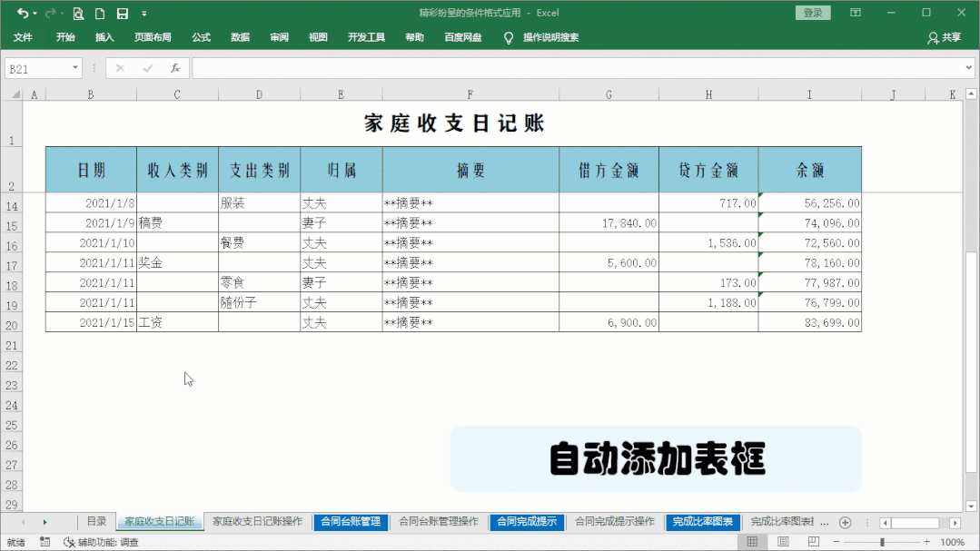This screenshot has height=551, width=980.
Task: Open the 文件 menu tab
Action: 23,37
